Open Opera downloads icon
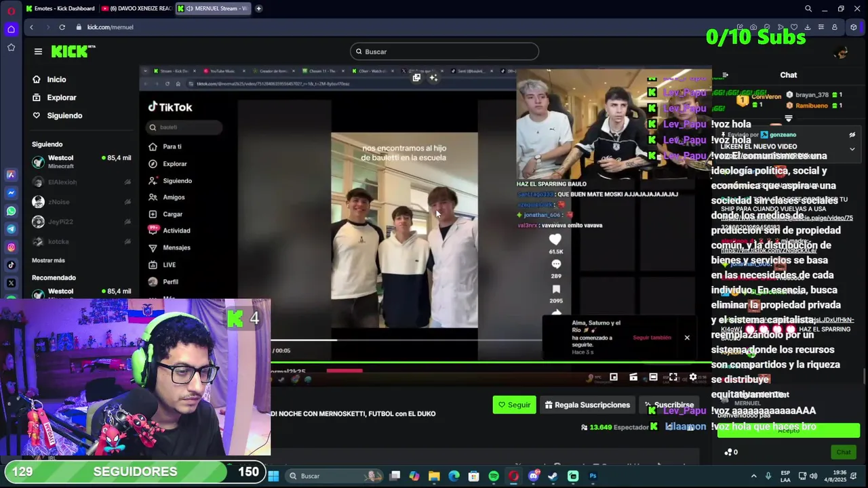 (807, 27)
